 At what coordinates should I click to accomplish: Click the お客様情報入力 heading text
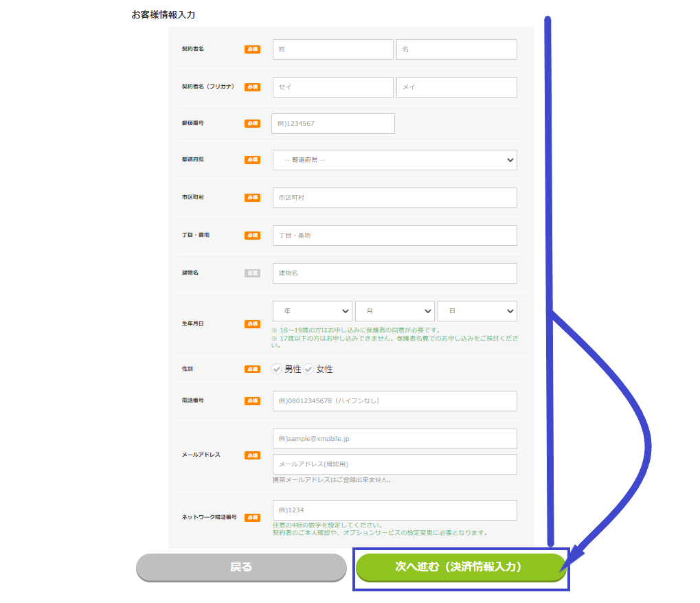[x=163, y=14]
